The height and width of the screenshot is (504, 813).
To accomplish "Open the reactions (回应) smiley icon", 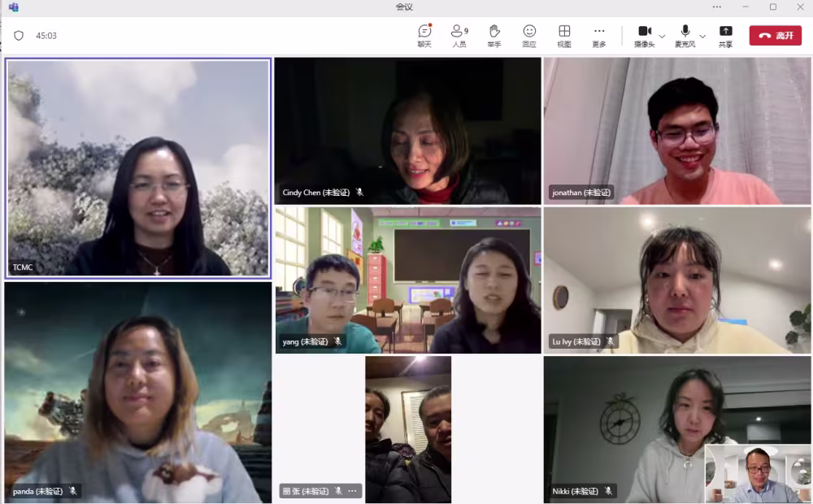I will point(529,35).
